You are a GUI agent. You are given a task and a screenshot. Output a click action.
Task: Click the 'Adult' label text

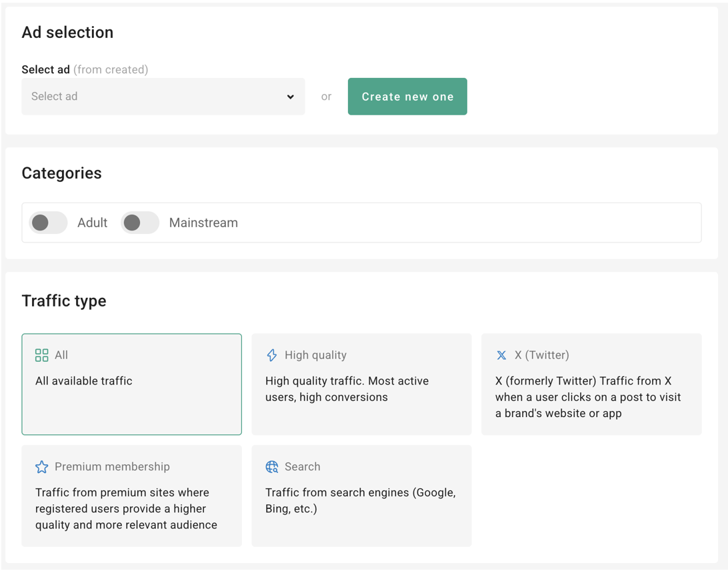point(92,223)
